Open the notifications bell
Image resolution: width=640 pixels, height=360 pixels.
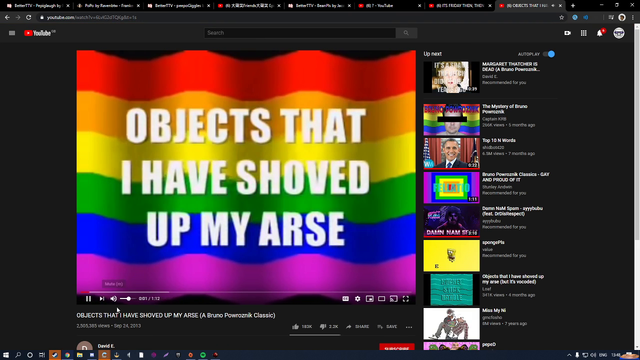point(600,33)
